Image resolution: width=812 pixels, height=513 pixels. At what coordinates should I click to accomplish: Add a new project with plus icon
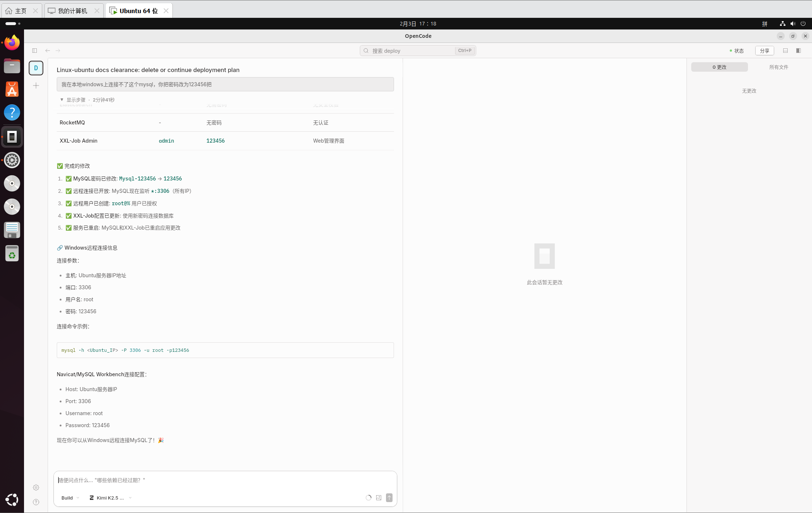36,86
